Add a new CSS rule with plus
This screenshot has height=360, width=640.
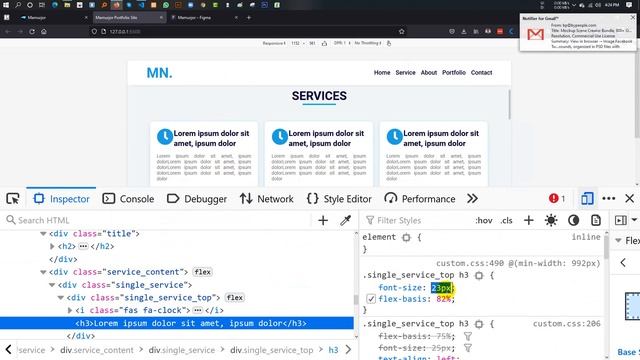click(x=529, y=220)
